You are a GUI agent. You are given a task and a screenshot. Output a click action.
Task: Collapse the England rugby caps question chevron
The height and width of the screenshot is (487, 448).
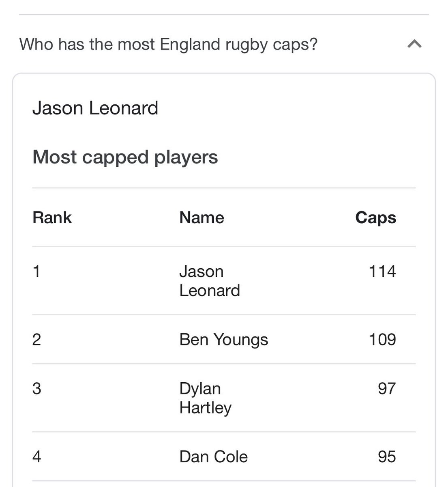pos(414,44)
